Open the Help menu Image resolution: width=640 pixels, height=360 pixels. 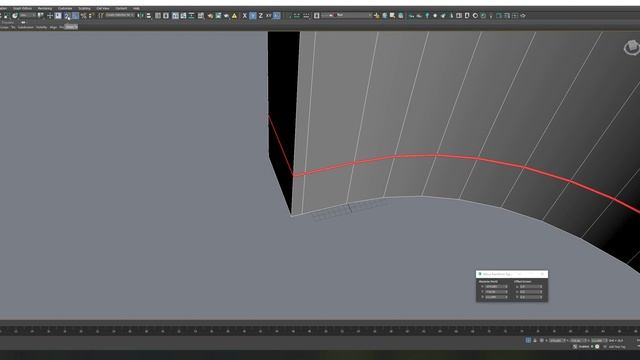(136, 8)
